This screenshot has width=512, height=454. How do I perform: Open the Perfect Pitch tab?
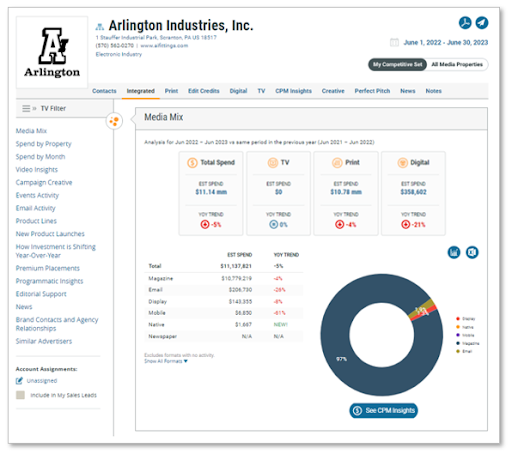coord(372,91)
